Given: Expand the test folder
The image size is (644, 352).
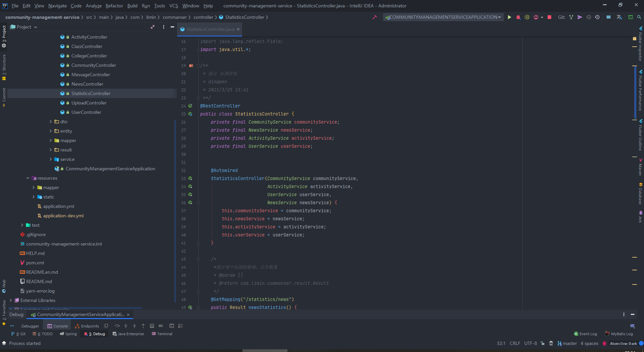Looking at the screenshot, I should click(x=22, y=225).
